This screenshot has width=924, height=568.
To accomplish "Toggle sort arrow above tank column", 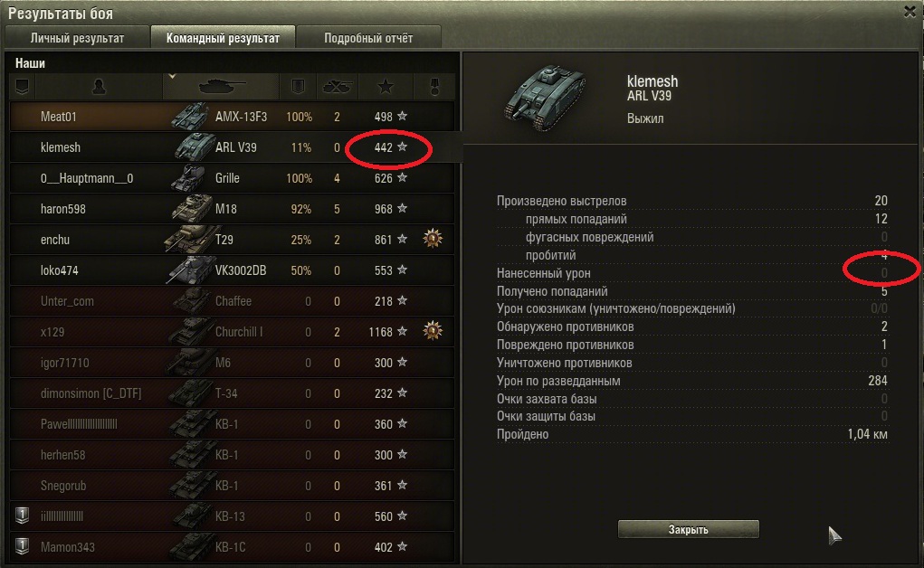I will (x=172, y=76).
